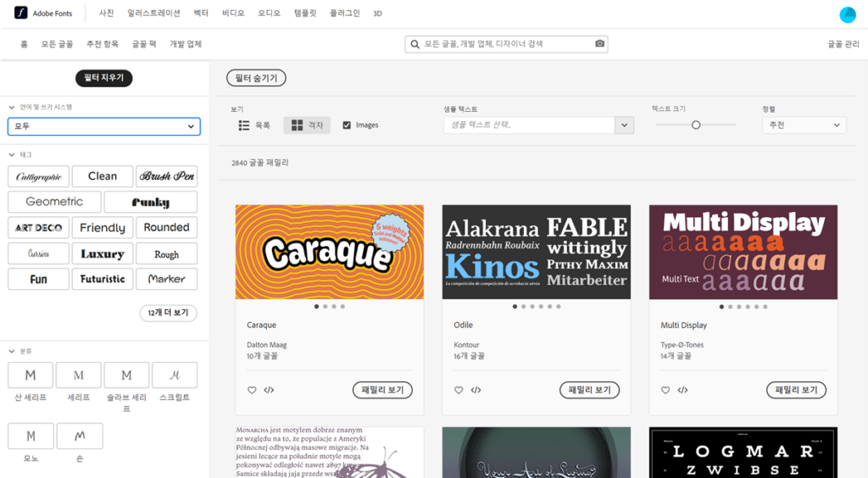868x478 pixels.
Task: Switch to 목록 list view
Action: (x=254, y=125)
